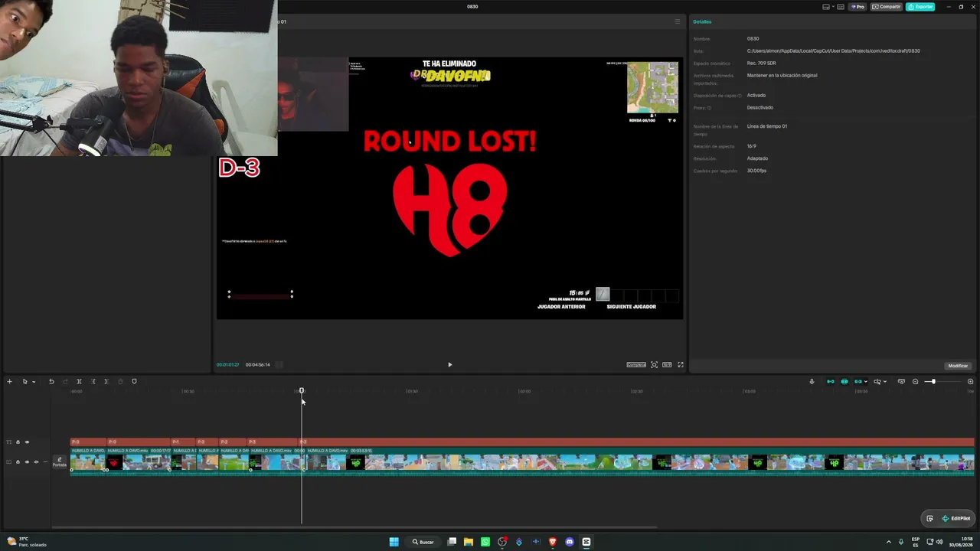
Task: Split the clip at the playhead
Action: click(x=79, y=381)
